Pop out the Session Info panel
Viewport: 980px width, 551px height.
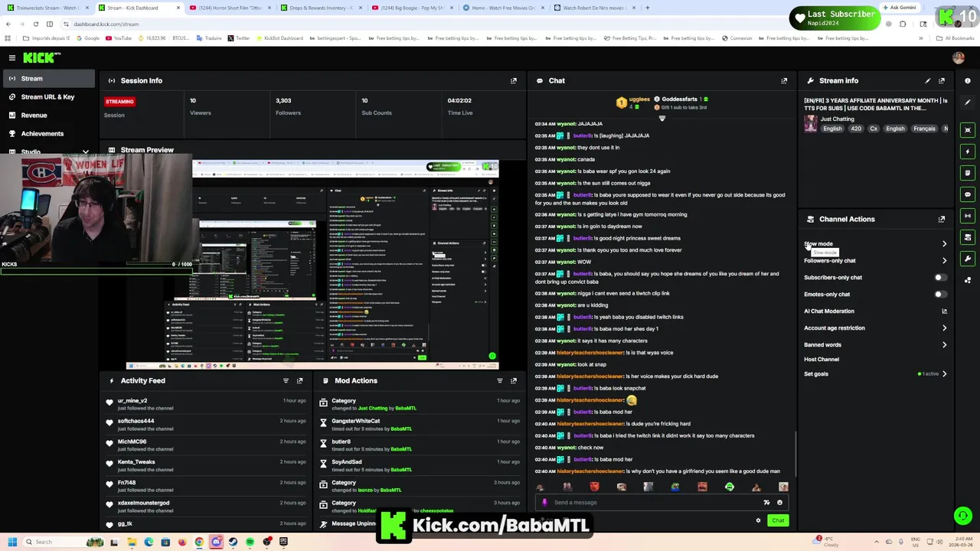514,80
